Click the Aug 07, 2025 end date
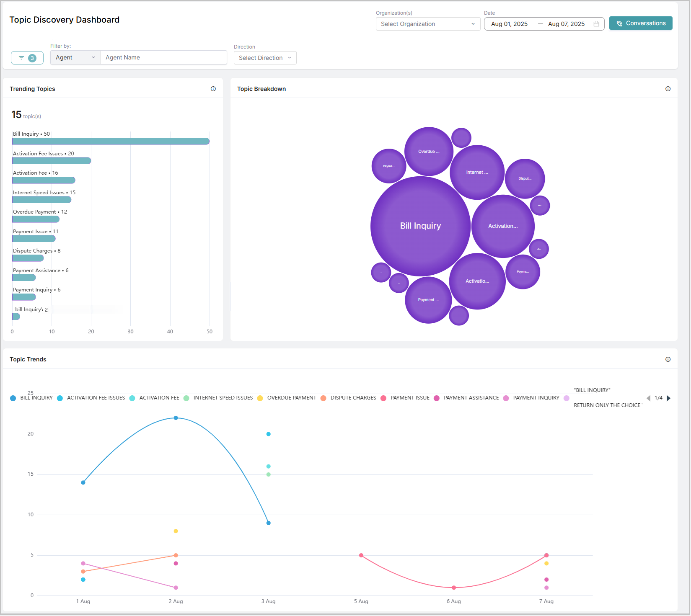This screenshot has width=691, height=616. (x=566, y=24)
